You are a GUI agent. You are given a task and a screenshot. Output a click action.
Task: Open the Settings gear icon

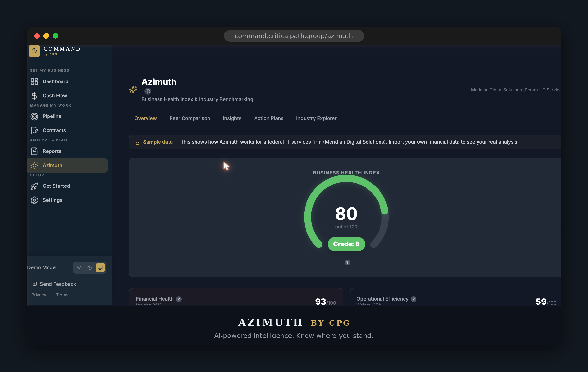34,200
